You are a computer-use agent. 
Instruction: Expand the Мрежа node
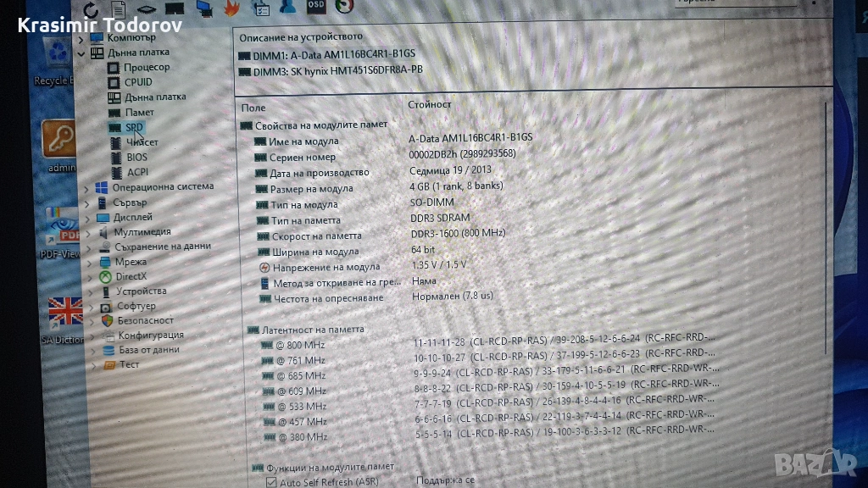90,263
